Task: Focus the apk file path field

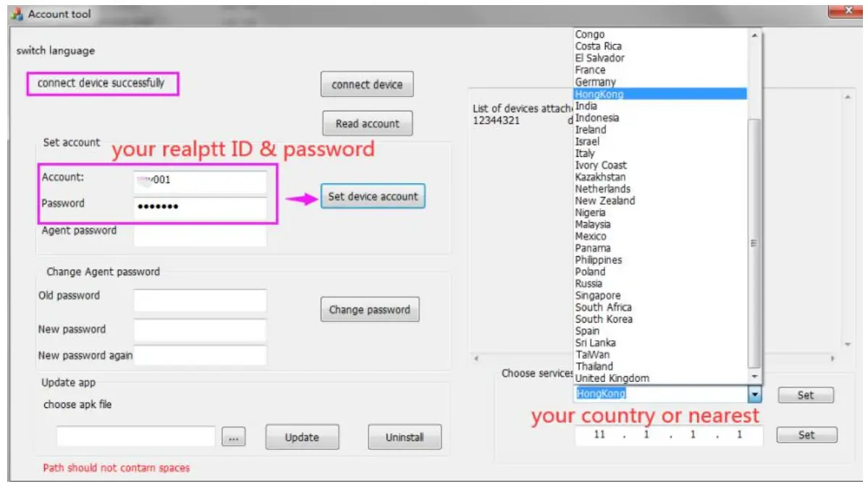Action: (135, 436)
